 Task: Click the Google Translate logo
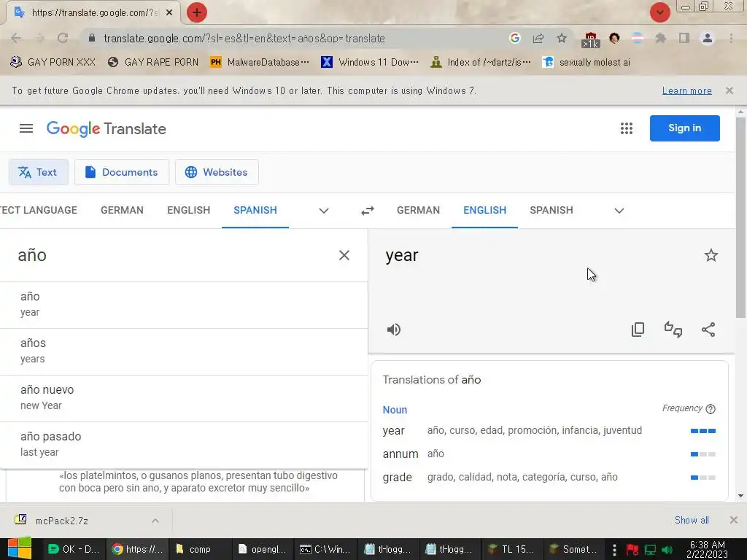coord(107,128)
